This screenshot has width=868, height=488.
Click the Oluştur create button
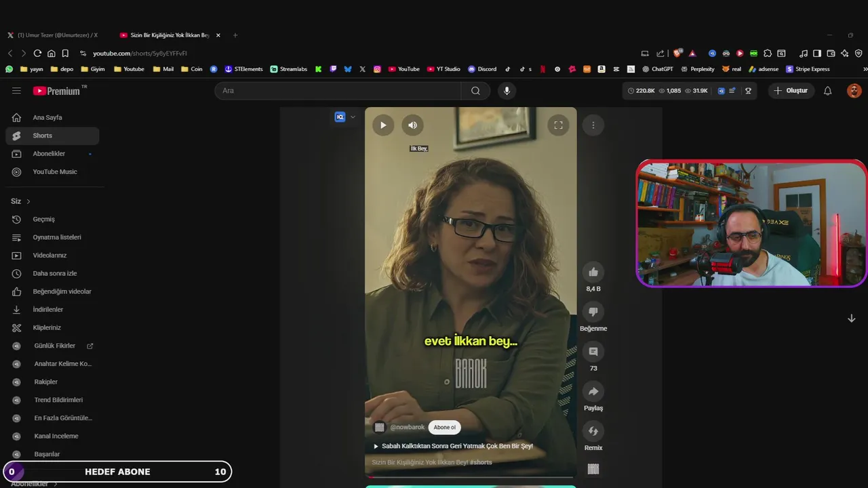pyautogui.click(x=791, y=91)
